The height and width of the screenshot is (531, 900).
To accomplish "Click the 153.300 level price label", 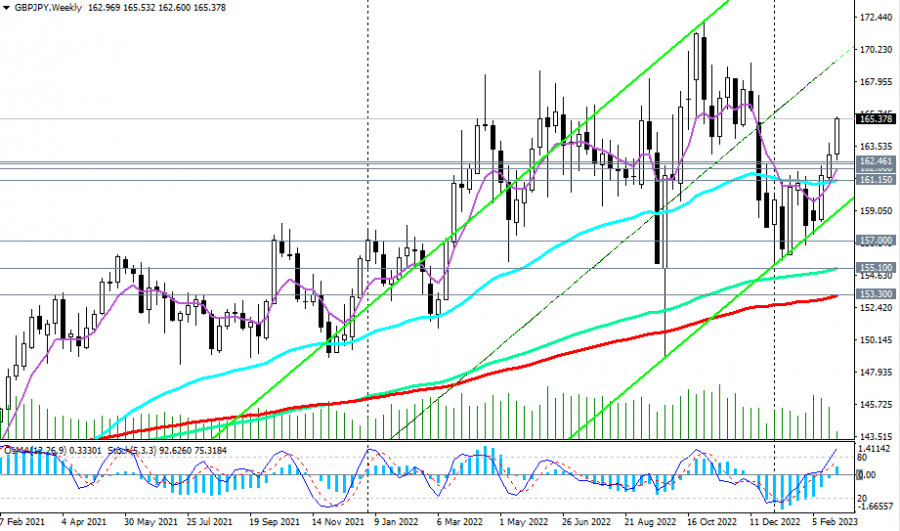I will 876,294.
